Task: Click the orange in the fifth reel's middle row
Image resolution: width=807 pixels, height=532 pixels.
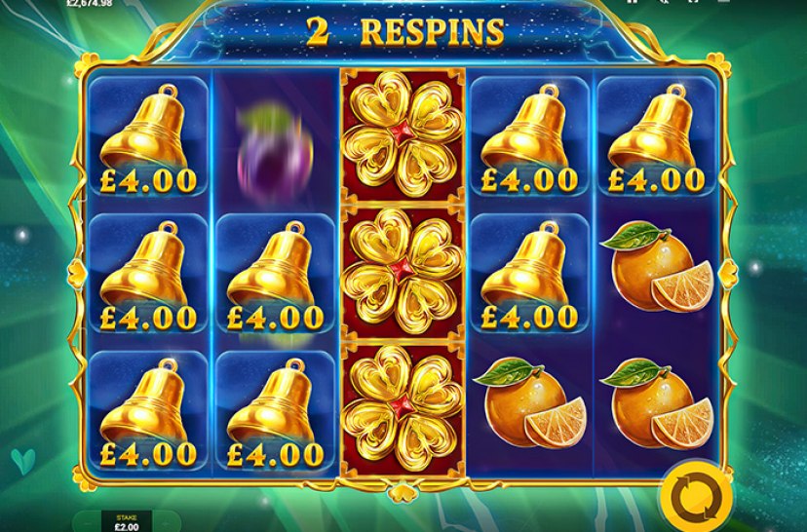Action: coord(657,267)
